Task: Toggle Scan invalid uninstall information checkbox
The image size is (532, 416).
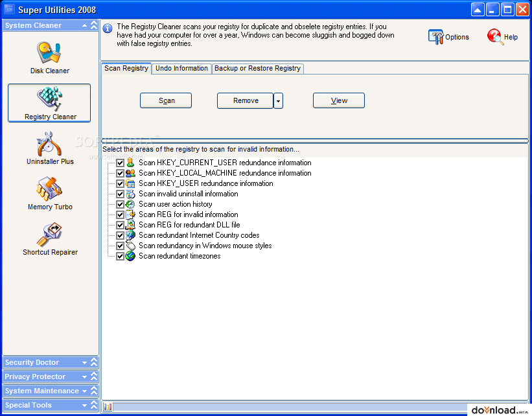Action: [x=120, y=194]
